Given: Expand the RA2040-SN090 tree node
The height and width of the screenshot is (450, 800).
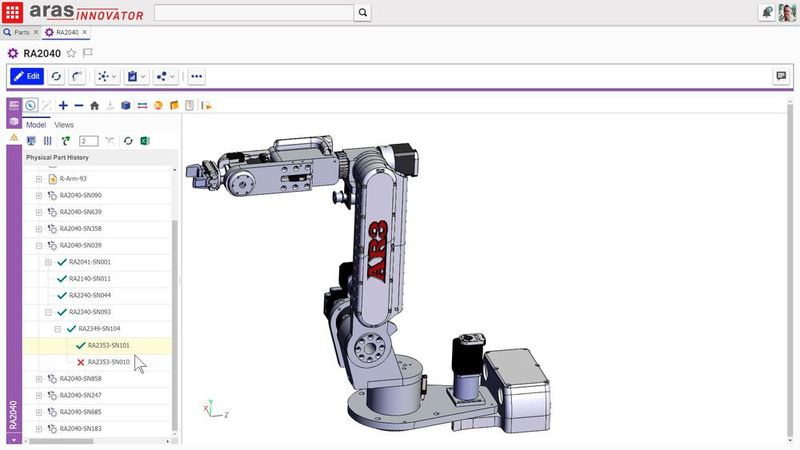Looking at the screenshot, I should [x=39, y=195].
